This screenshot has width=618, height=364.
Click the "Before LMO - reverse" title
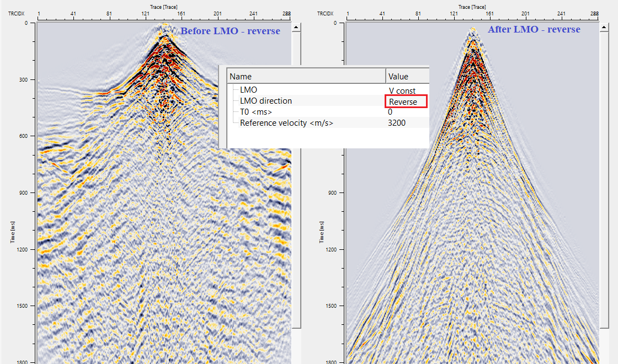click(x=230, y=31)
